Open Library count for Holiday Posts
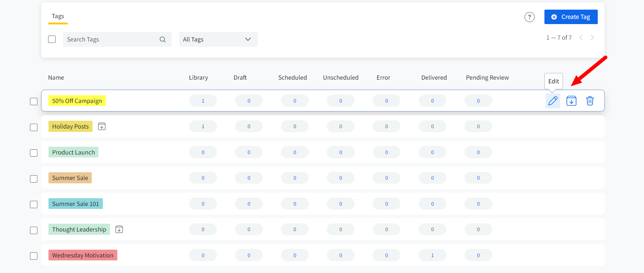Viewport: 644px width, 273px height. (203, 127)
